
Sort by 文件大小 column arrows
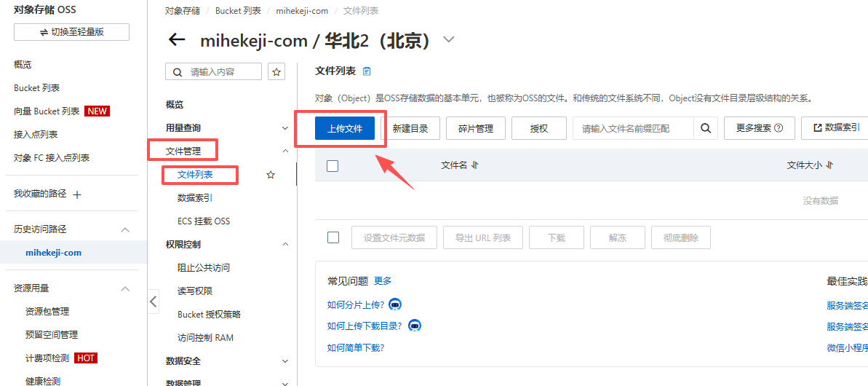[829, 165]
